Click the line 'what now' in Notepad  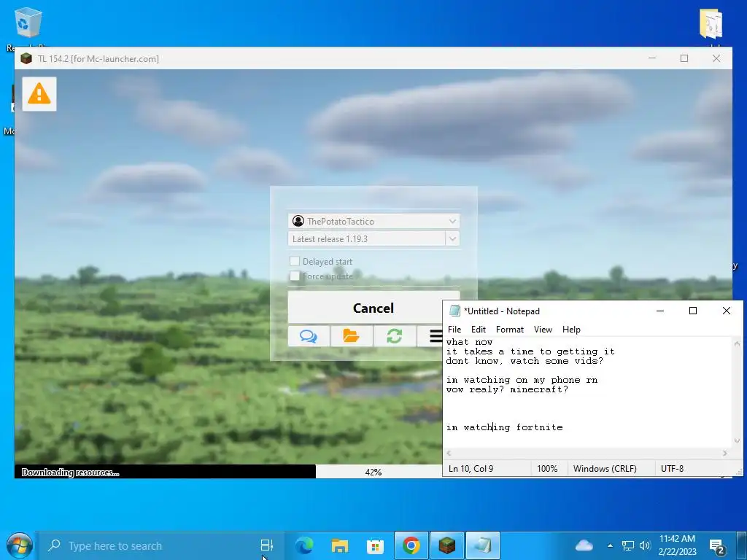[x=469, y=342]
